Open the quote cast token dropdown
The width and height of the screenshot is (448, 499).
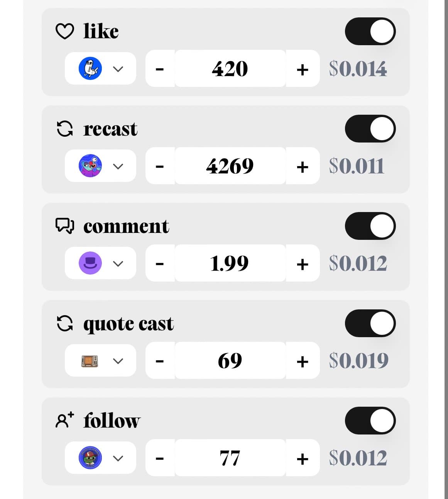point(118,361)
